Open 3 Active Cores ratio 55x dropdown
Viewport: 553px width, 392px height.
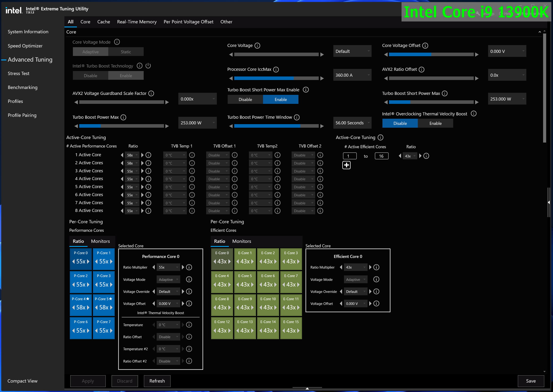coord(132,171)
